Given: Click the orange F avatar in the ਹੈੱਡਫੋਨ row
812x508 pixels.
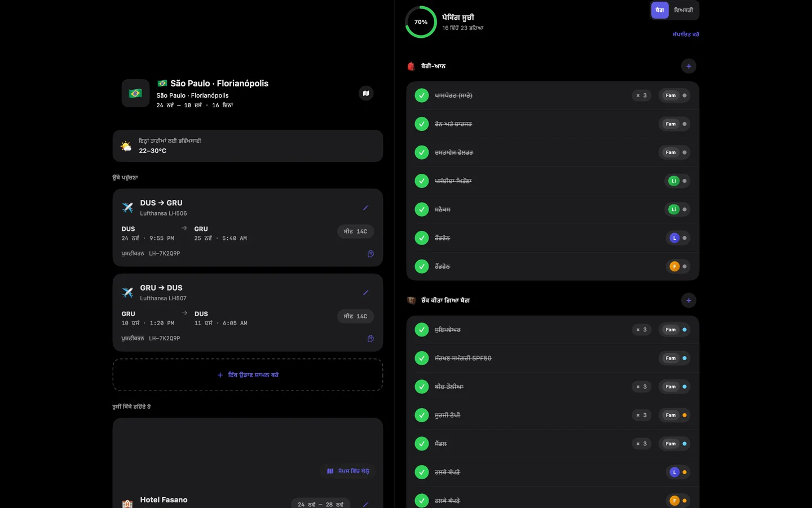Looking at the screenshot, I should pos(674,266).
